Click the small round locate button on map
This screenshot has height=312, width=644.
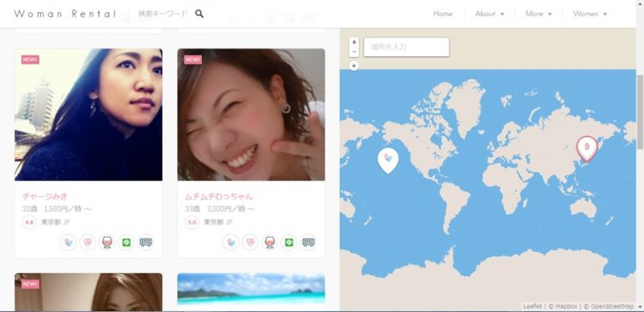[354, 65]
